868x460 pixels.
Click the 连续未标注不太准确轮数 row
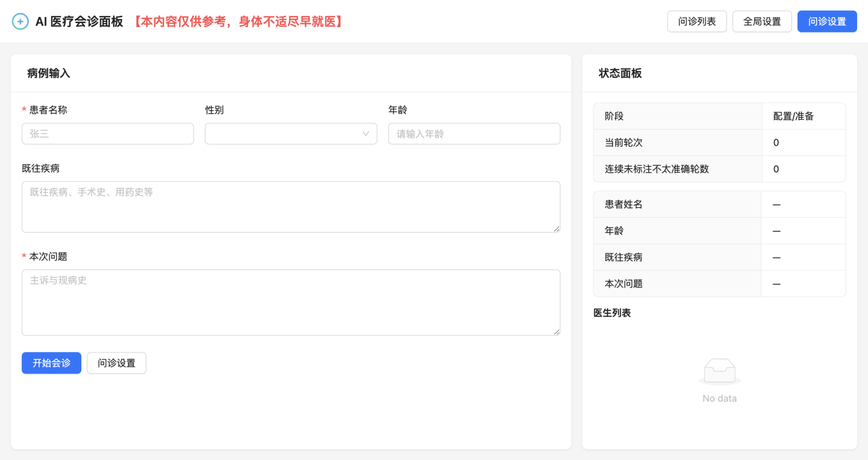point(719,169)
